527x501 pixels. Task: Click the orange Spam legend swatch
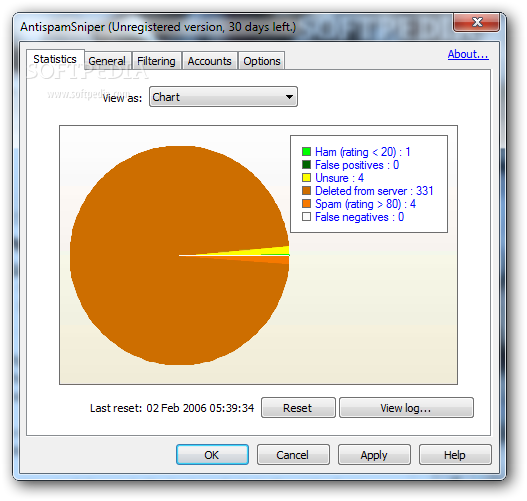pyautogui.click(x=306, y=204)
